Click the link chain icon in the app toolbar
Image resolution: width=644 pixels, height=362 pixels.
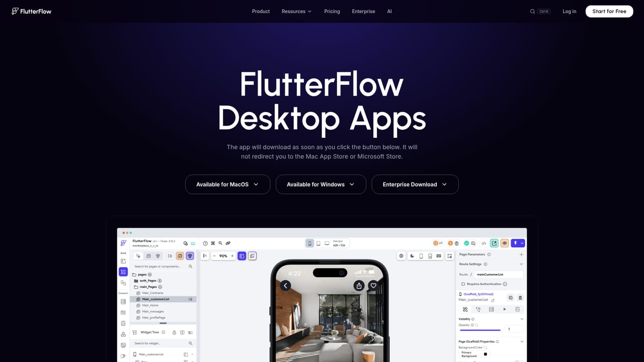point(228,243)
